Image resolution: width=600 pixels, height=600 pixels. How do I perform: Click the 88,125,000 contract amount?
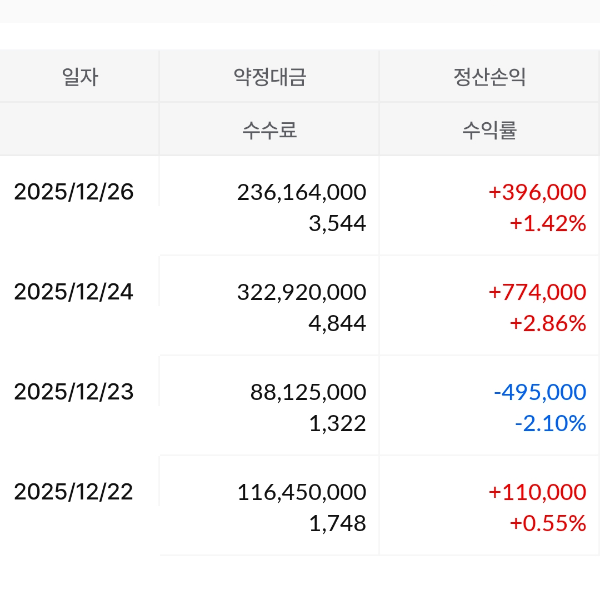click(308, 392)
